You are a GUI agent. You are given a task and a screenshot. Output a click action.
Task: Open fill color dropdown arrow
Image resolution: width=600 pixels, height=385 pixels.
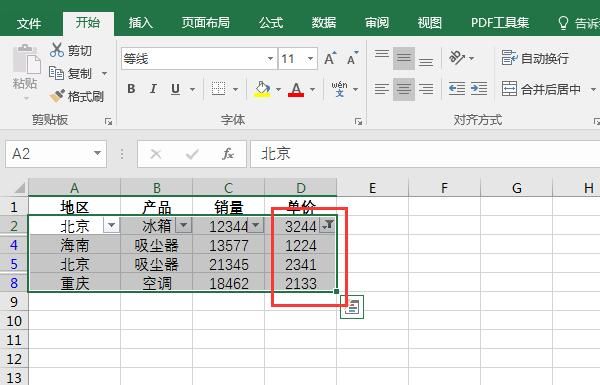pos(278,90)
